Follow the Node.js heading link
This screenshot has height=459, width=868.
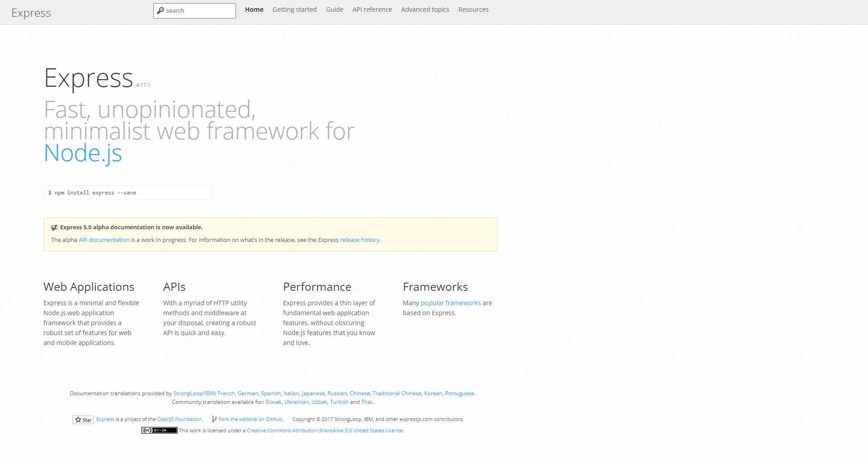click(x=83, y=153)
